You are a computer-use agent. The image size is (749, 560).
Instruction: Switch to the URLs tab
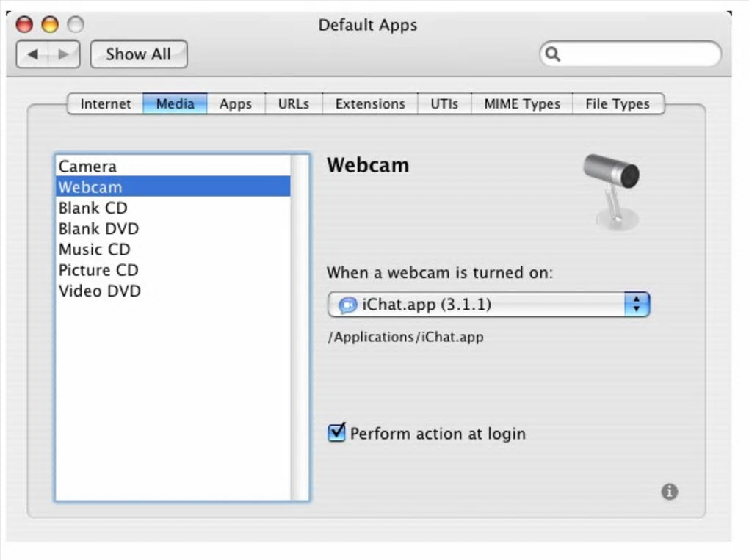(x=293, y=103)
